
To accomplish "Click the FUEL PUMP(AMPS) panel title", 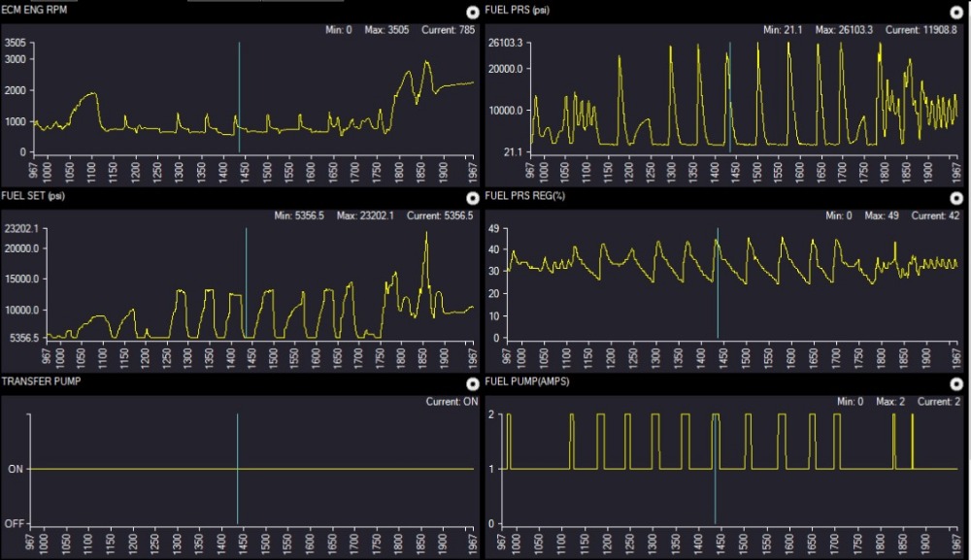I will pyautogui.click(x=526, y=381).
